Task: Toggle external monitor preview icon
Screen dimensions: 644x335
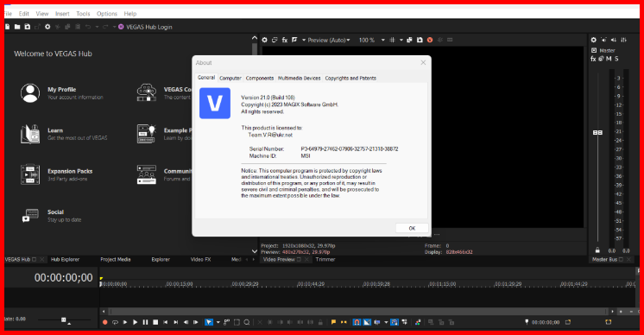Action: click(x=275, y=40)
